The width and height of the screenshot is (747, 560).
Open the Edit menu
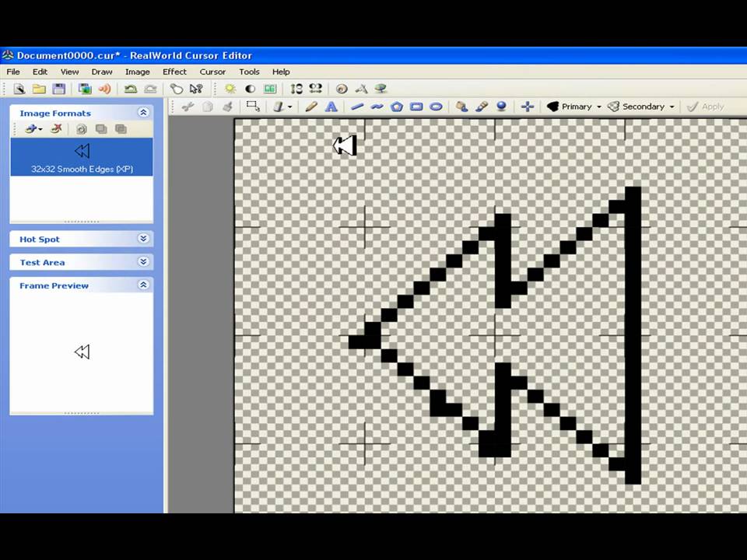(40, 72)
